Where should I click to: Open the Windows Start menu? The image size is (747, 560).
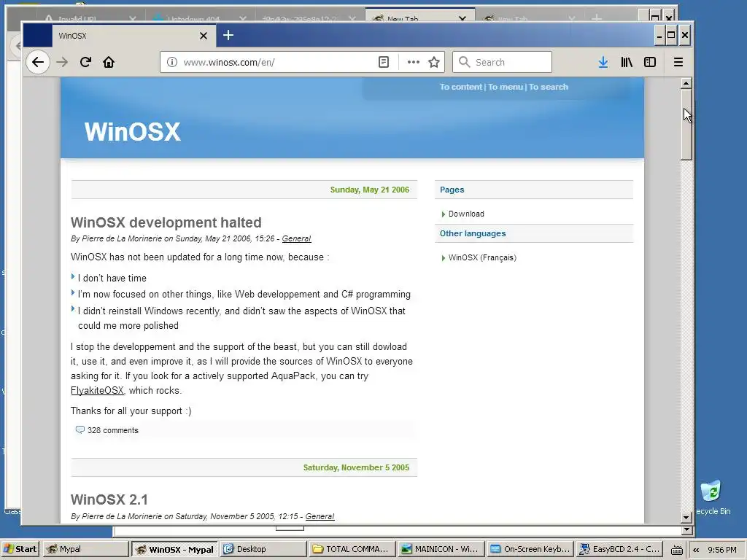[x=20, y=549]
